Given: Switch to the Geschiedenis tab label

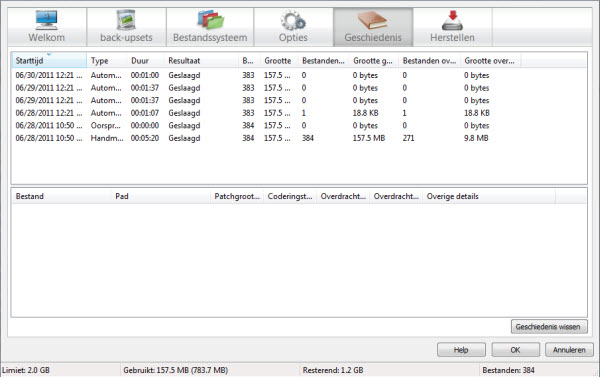Looking at the screenshot, I should pos(373,38).
